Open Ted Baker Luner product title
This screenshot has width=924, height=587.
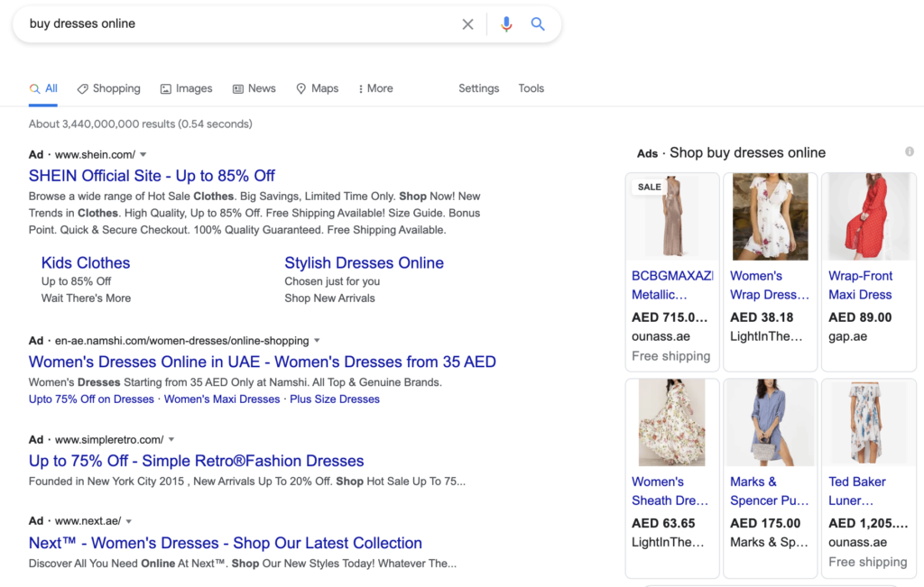(857, 491)
